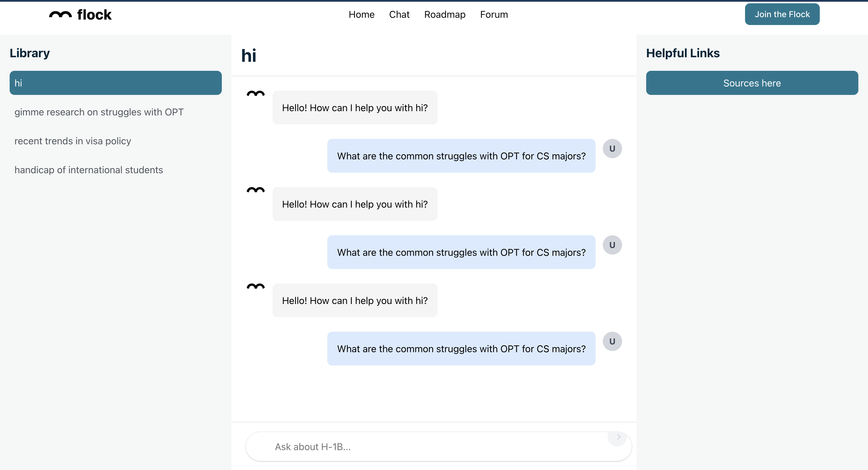Navigate to the Forum
This screenshot has width=868, height=470.
tap(494, 14)
